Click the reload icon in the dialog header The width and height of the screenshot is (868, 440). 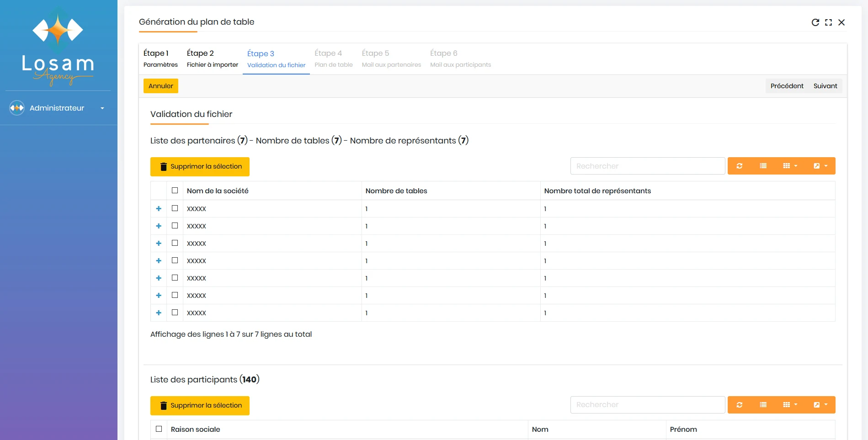(x=815, y=22)
